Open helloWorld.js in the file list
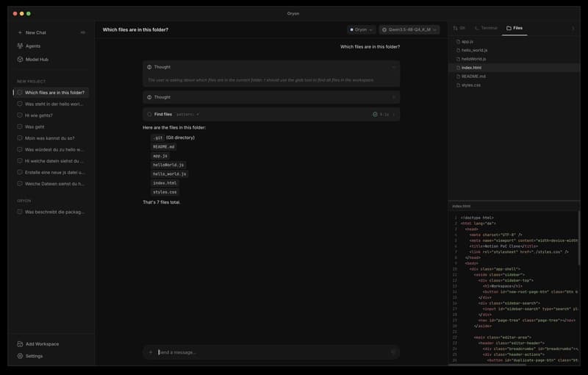 514,59
